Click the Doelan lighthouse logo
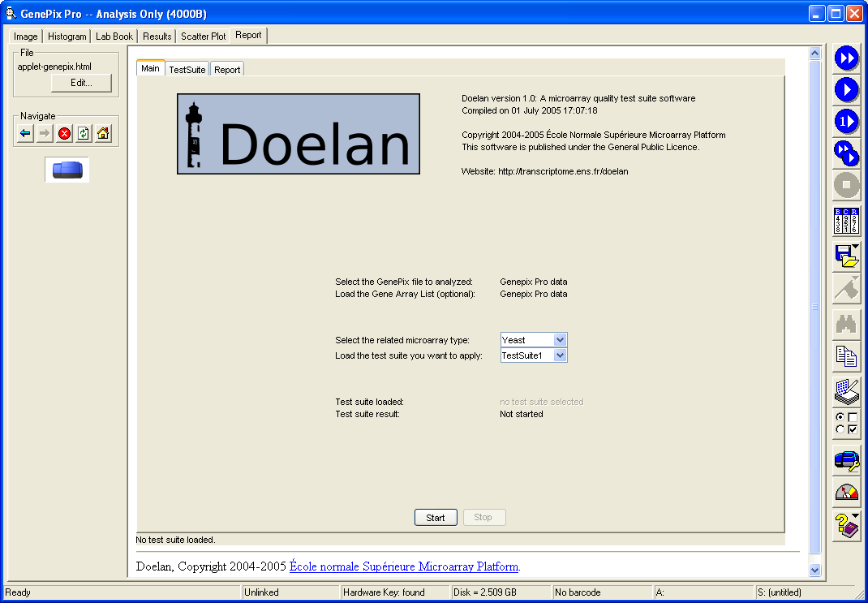This screenshot has width=868, height=603. point(299,134)
